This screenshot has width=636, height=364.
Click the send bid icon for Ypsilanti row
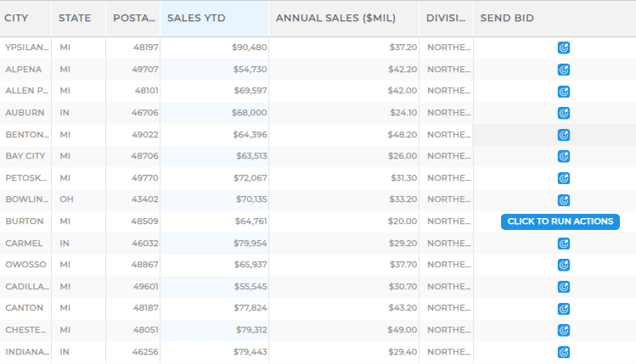tap(563, 48)
